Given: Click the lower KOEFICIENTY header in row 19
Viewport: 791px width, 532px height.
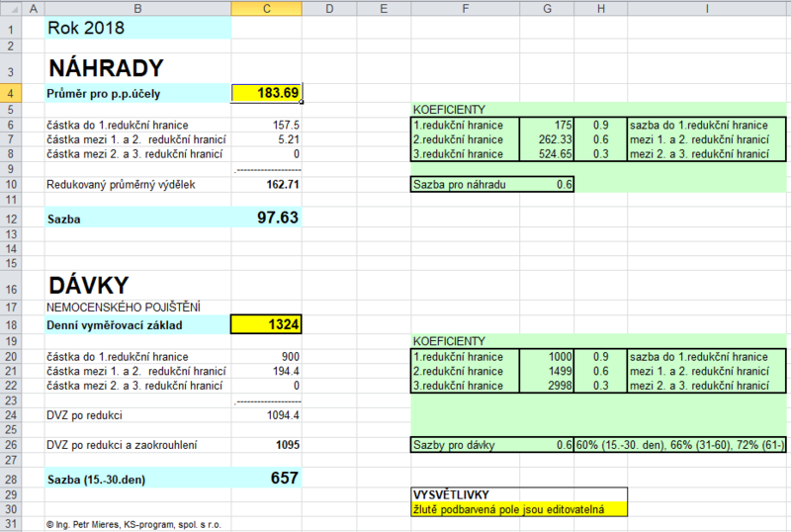Looking at the screenshot, I should click(465, 341).
